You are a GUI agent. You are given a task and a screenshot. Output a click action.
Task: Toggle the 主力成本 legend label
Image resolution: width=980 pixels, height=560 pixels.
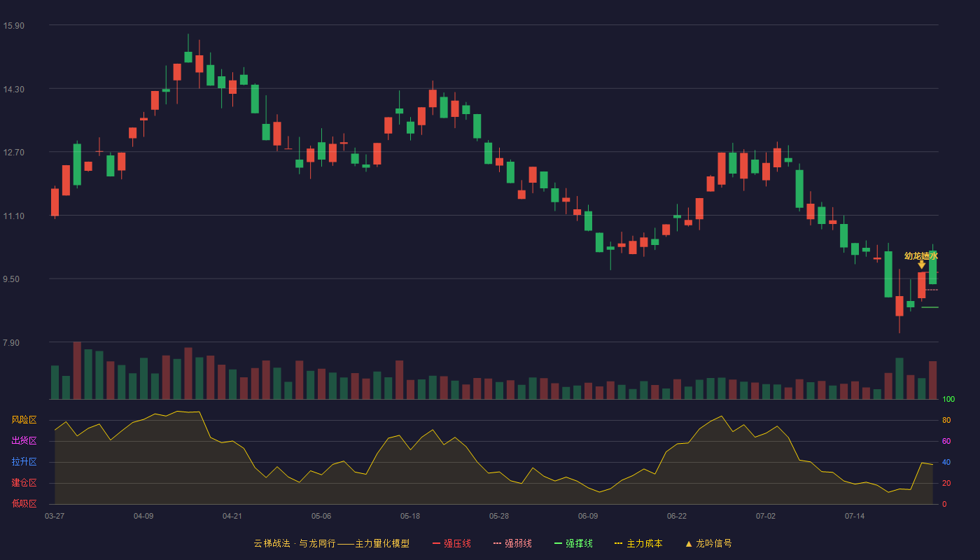[x=644, y=544]
